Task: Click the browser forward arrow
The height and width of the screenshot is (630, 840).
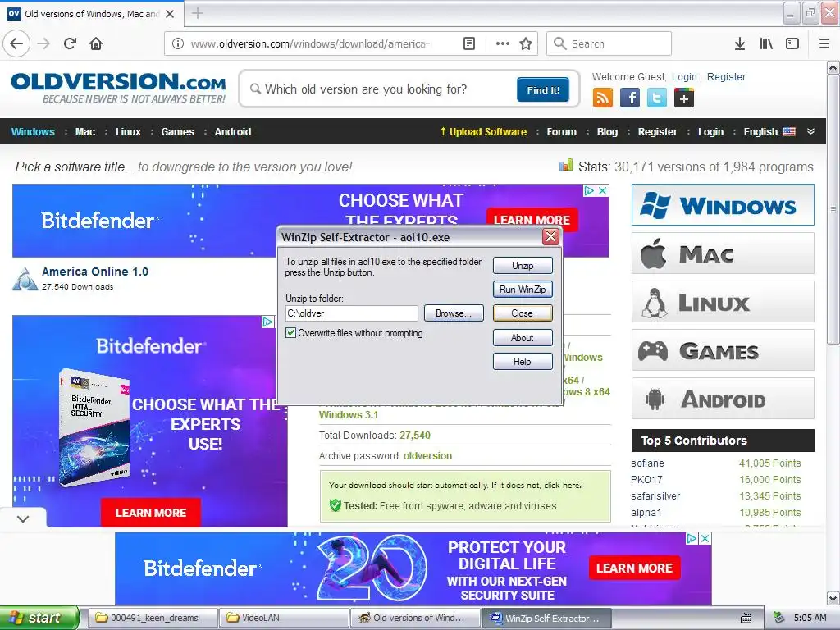Action: click(43, 43)
